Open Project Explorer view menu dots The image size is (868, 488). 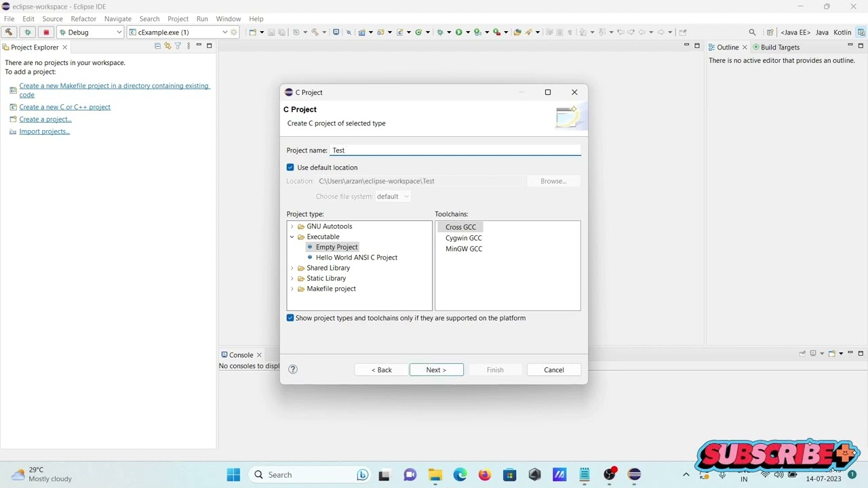click(x=189, y=46)
